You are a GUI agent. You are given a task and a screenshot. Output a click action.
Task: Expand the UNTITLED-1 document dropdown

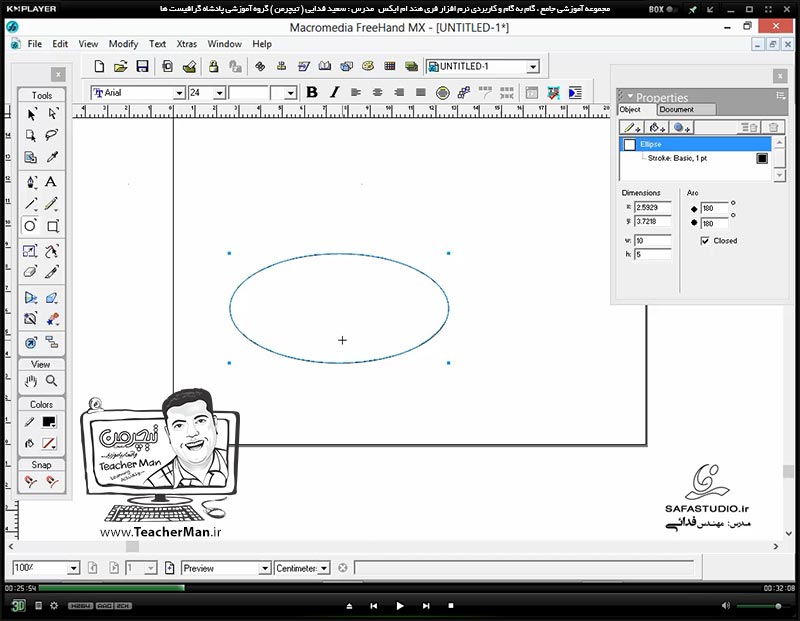click(x=533, y=67)
